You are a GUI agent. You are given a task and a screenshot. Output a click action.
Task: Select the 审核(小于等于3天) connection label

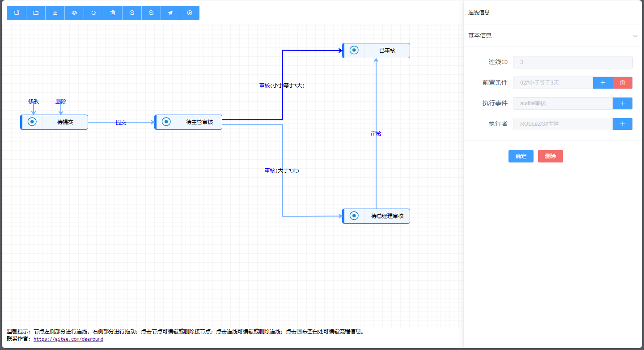(282, 85)
